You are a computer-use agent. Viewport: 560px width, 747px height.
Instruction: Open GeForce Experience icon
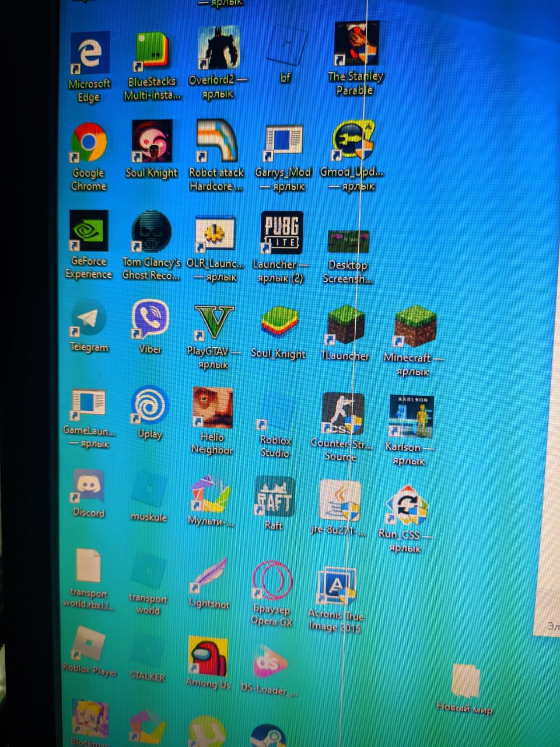pyautogui.click(x=89, y=231)
